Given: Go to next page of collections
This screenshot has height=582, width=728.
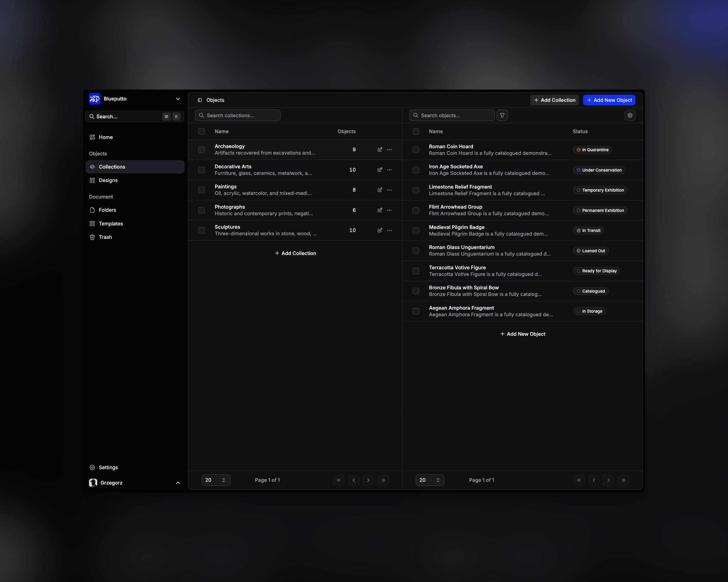Looking at the screenshot, I should (368, 480).
